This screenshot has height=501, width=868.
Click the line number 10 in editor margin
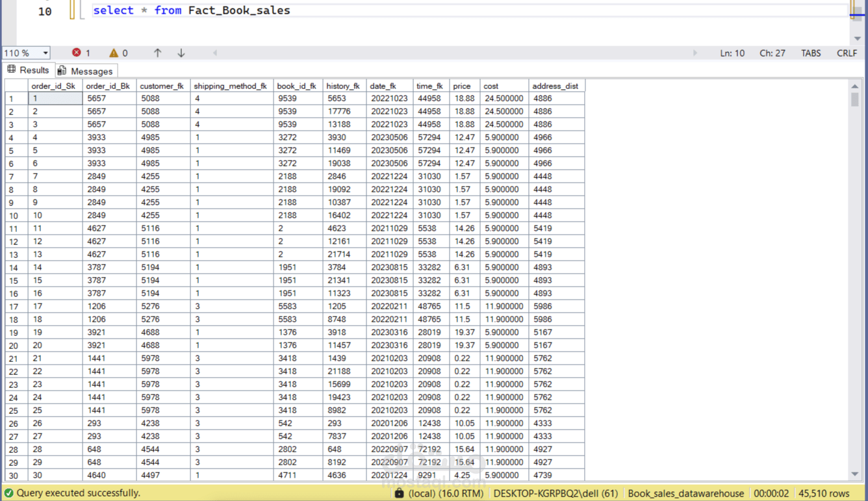[45, 11]
